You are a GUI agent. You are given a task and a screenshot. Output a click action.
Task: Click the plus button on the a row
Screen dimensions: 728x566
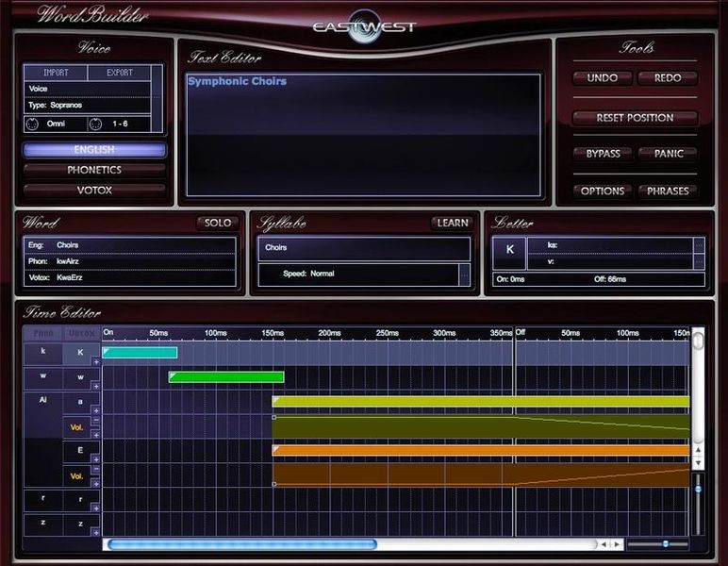[95, 410]
